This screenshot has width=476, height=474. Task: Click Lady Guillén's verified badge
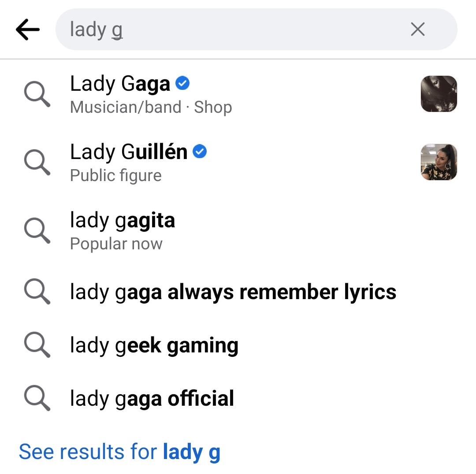click(x=200, y=152)
